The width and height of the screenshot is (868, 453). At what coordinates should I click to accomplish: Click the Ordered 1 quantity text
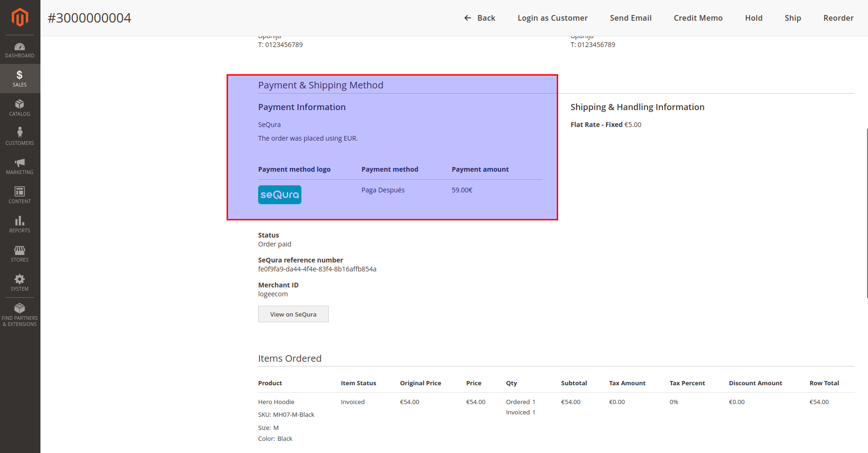(x=521, y=402)
